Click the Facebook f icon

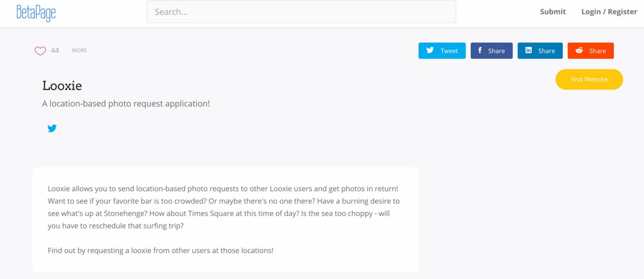[480, 50]
